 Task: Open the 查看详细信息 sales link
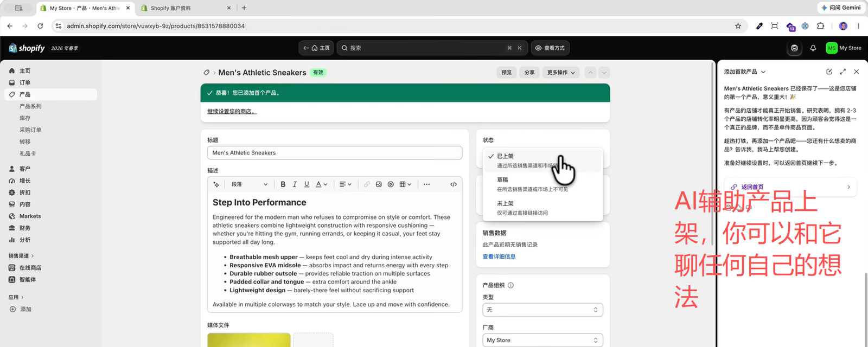(x=499, y=256)
